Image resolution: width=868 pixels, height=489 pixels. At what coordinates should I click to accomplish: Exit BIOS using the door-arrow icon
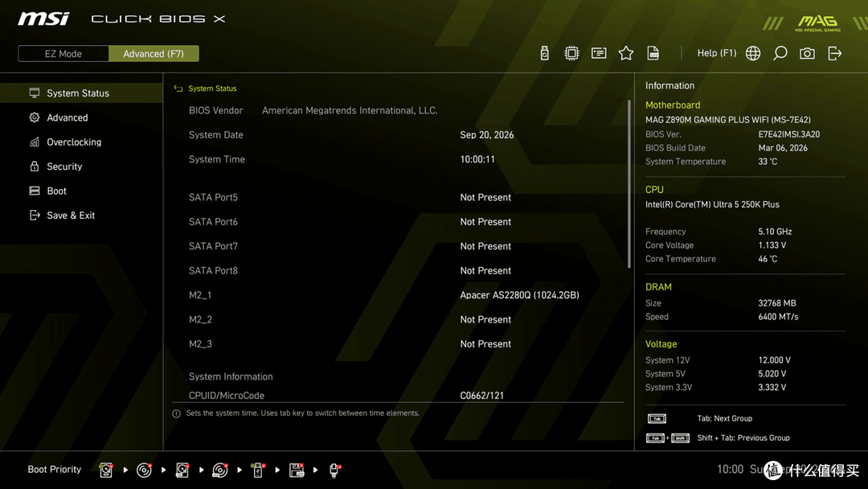(x=835, y=53)
